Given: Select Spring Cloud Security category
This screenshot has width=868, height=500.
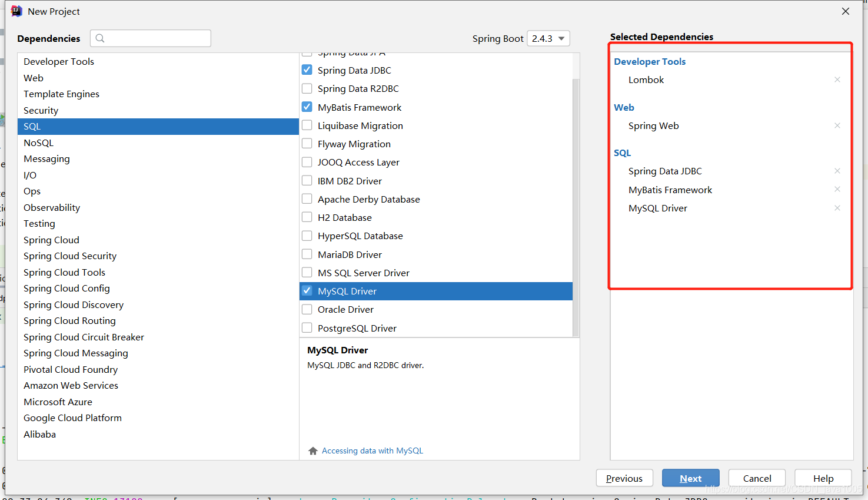Looking at the screenshot, I should pos(158,256).
